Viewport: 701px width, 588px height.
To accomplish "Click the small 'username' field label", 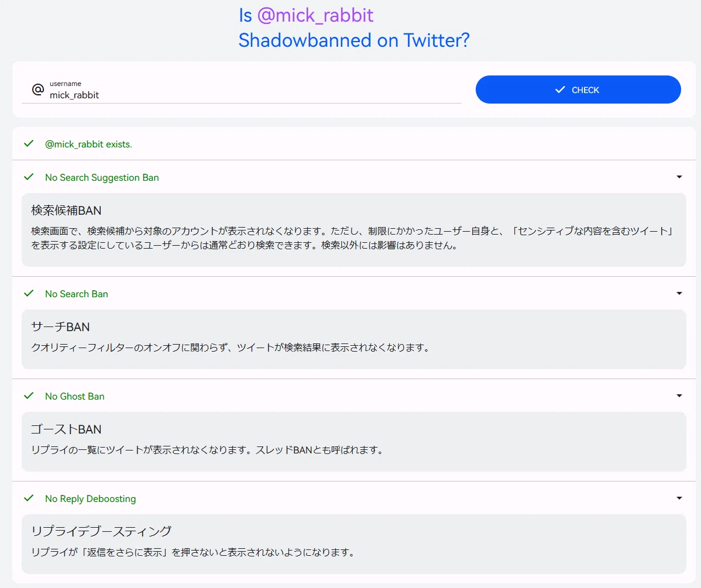I will [x=66, y=84].
